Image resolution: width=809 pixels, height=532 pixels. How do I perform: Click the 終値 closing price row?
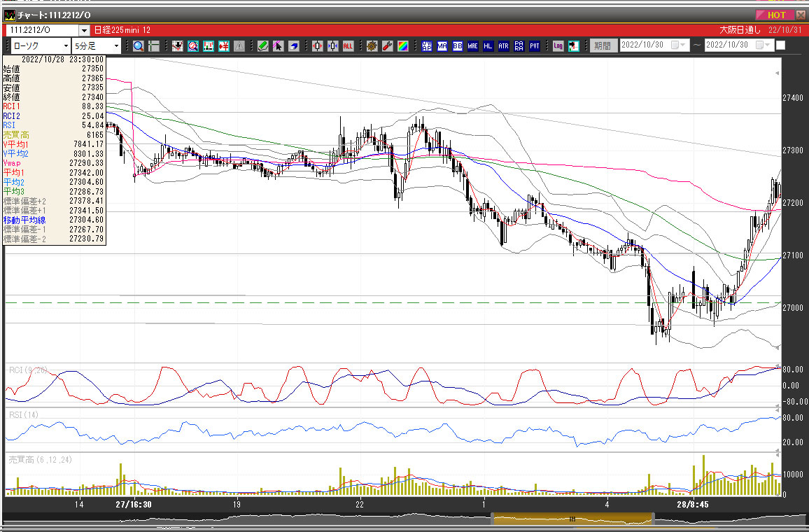[54, 97]
